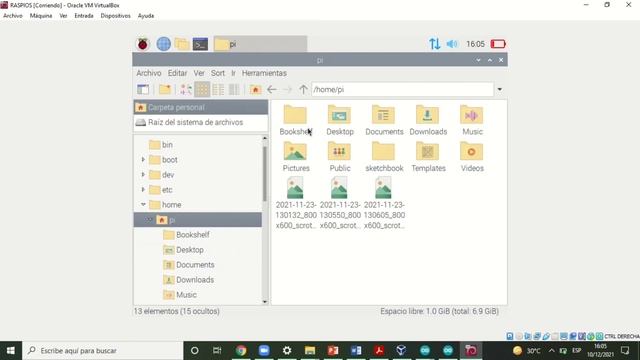The height and width of the screenshot is (360, 640).
Task: Toggle the side pane toolbar icon
Action: tap(143, 89)
